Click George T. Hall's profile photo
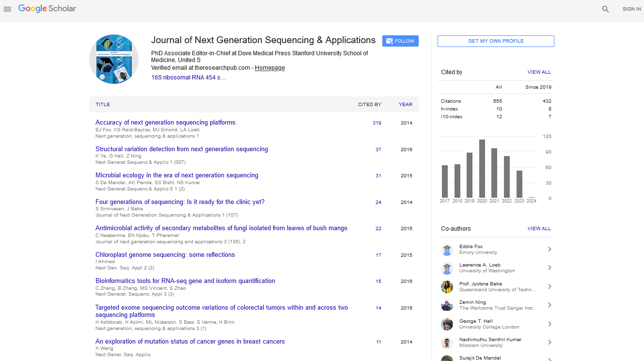 coord(447,324)
